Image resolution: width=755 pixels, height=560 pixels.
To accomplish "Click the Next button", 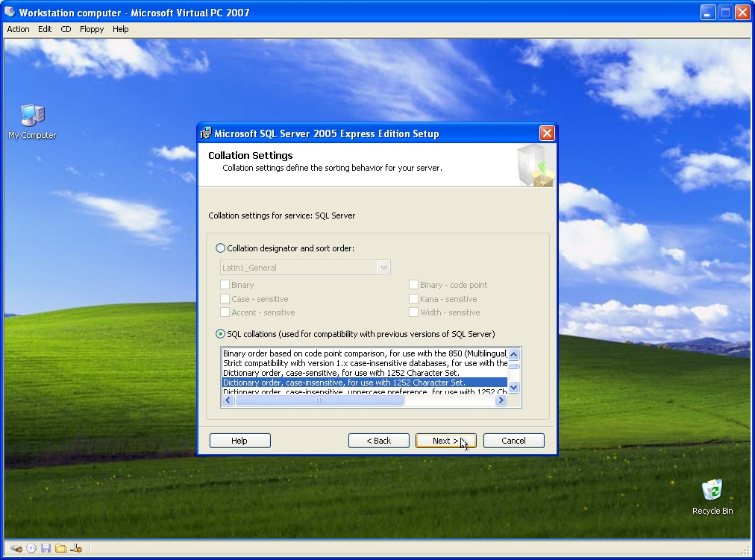I will tap(445, 441).
